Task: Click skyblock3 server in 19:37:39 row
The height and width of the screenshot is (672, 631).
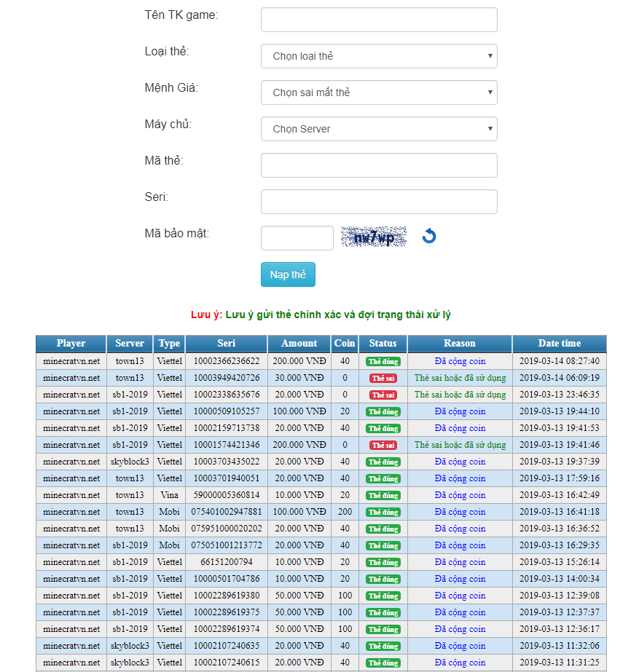Action: click(130, 462)
